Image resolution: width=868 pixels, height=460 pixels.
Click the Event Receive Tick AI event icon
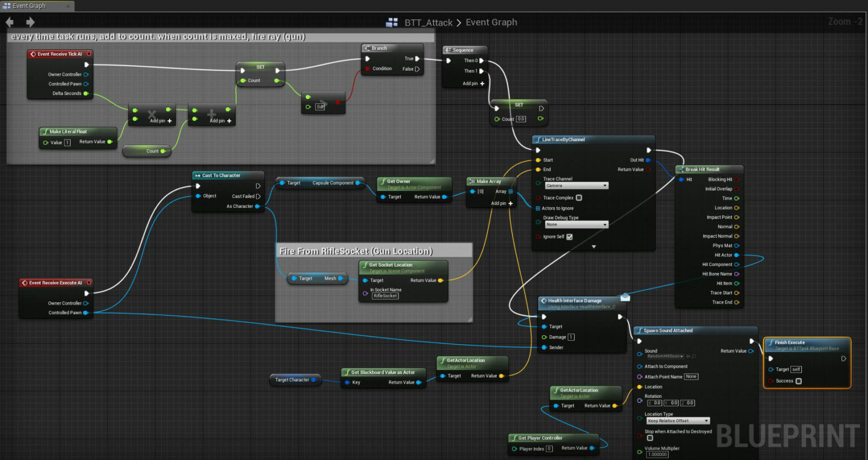click(33, 54)
